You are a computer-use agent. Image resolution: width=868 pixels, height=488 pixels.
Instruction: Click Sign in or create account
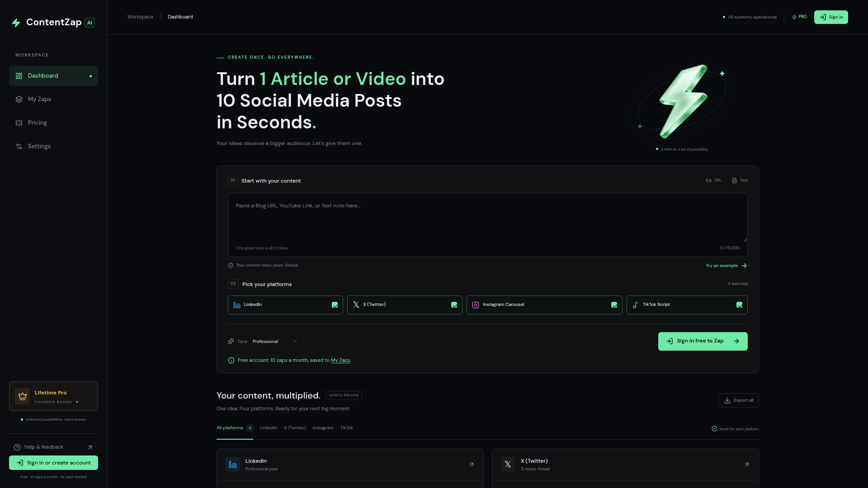tap(53, 463)
